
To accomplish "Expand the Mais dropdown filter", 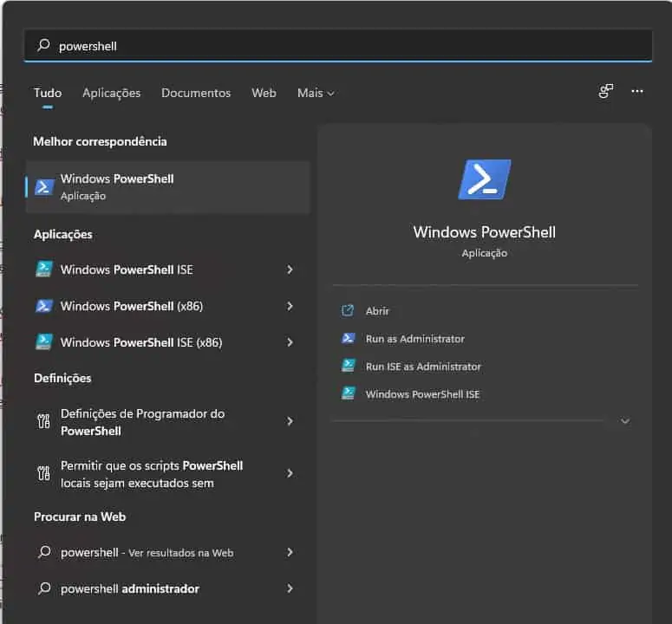I will (316, 93).
